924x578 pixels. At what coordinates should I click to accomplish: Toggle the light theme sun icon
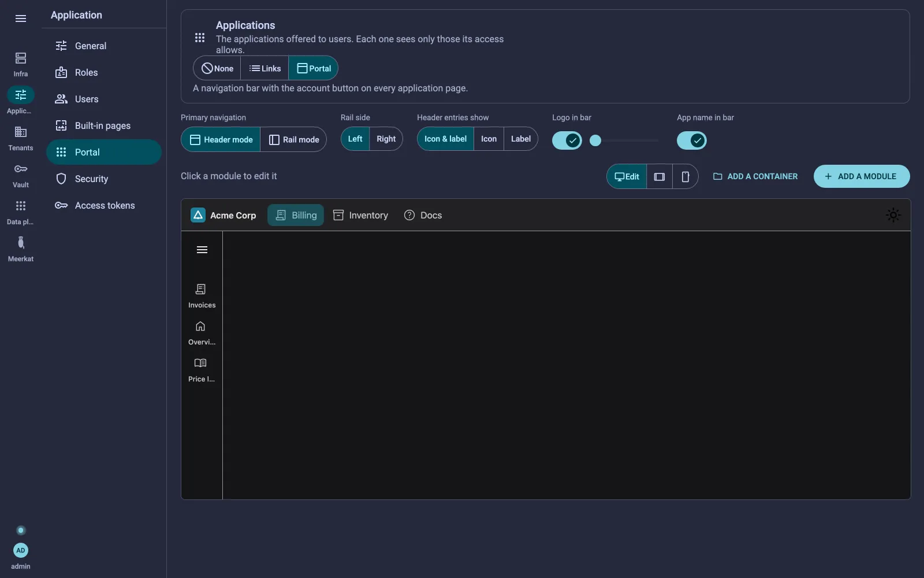[893, 215]
